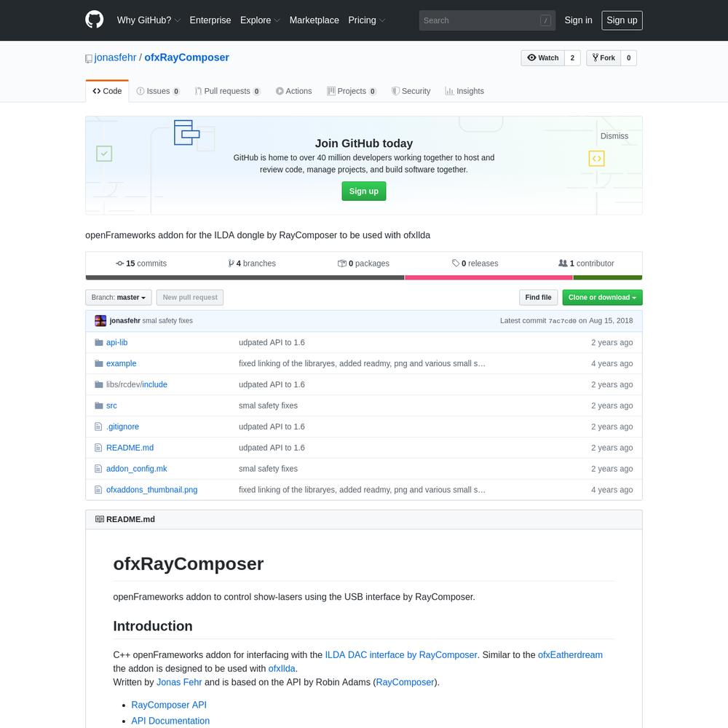Click the green Sign up banner button
This screenshot has width=728, height=728.
coord(364,191)
